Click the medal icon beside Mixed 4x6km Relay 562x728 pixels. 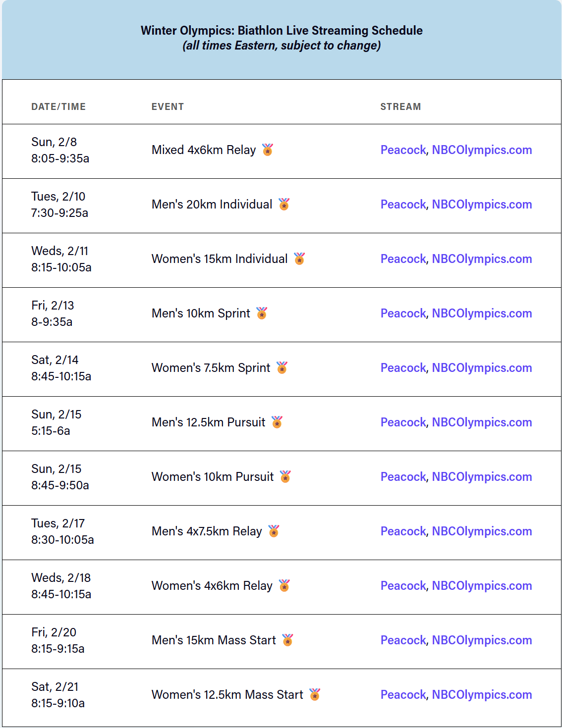[x=268, y=150]
